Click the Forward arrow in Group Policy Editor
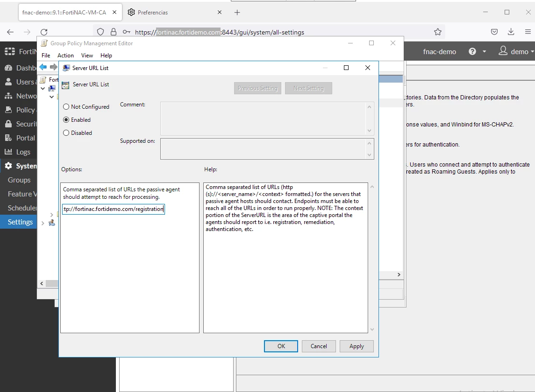 coord(54,67)
